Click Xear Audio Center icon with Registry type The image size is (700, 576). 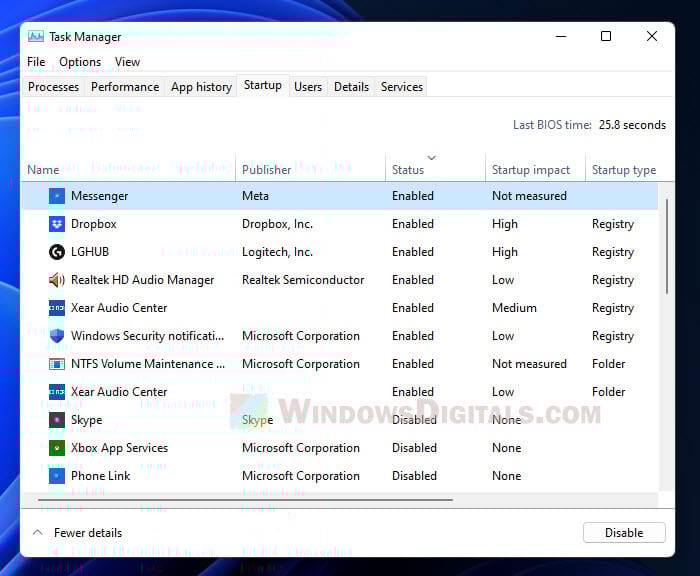coord(57,308)
